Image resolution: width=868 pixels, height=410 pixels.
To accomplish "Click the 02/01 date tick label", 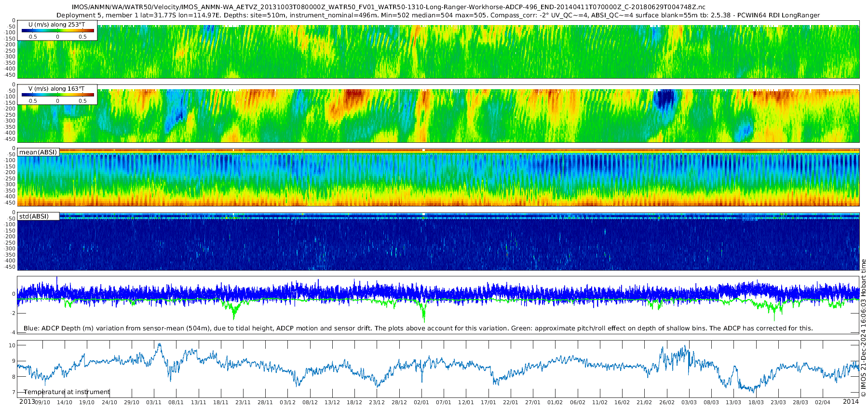I will click(421, 402).
